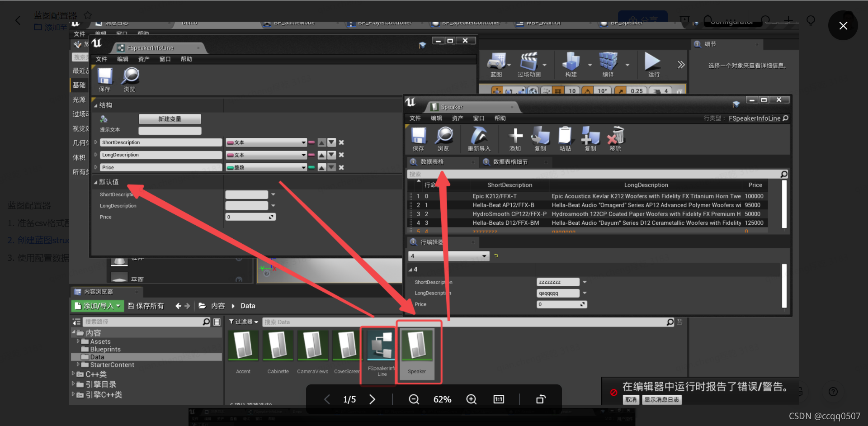Open row selector dropdown showing 4
Screen dimensions: 868x426
pyautogui.click(x=449, y=256)
